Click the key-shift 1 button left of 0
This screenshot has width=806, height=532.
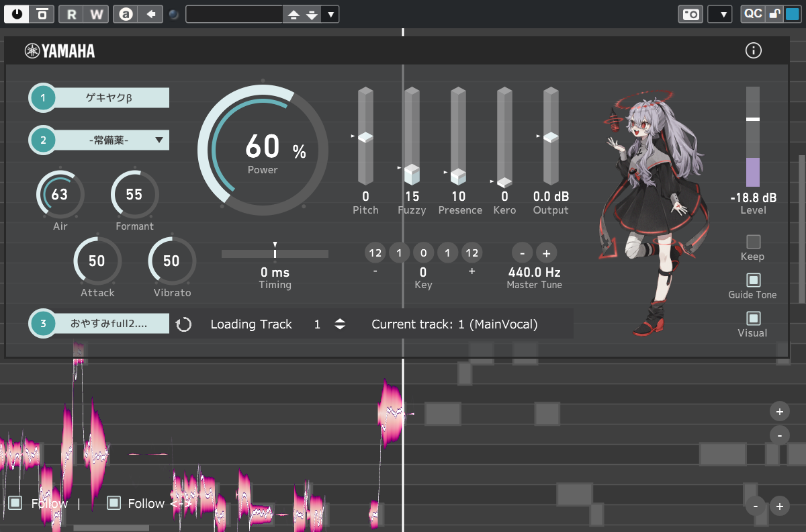pyautogui.click(x=399, y=253)
